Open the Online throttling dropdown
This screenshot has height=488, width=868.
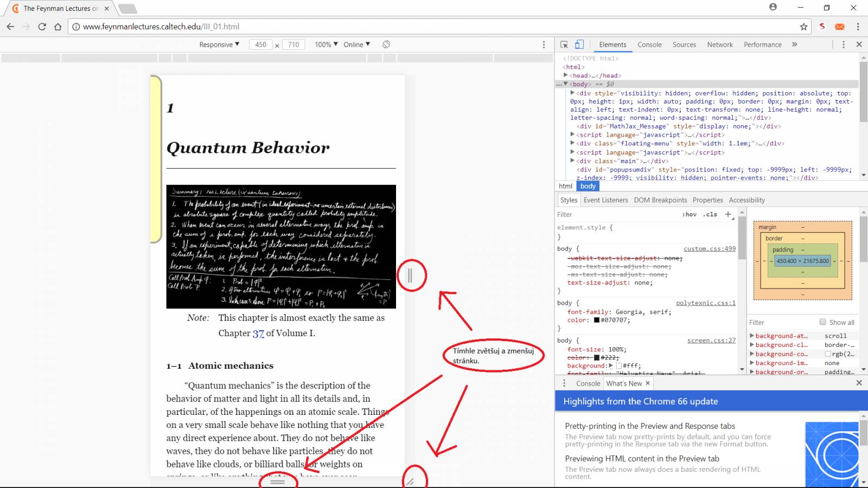[356, 44]
